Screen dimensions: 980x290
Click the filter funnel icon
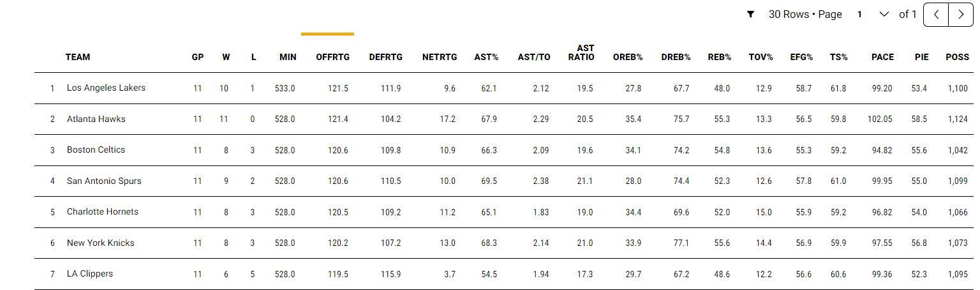pos(751,14)
